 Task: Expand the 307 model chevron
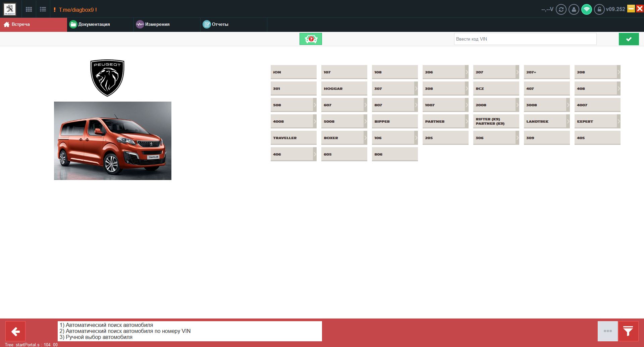416,89
